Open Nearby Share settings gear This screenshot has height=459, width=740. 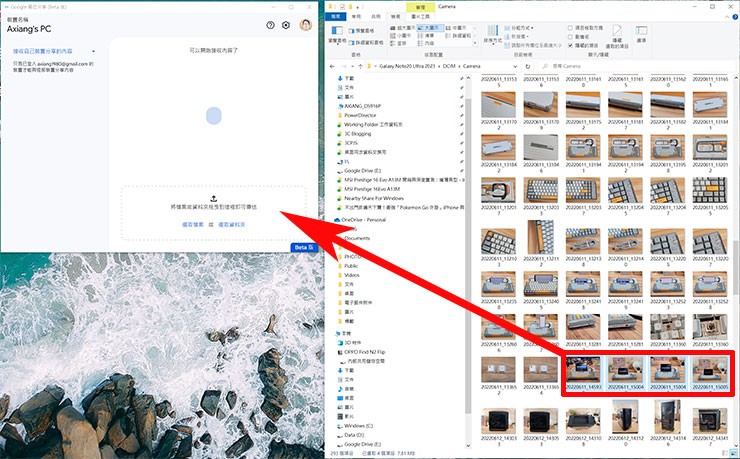tap(286, 25)
